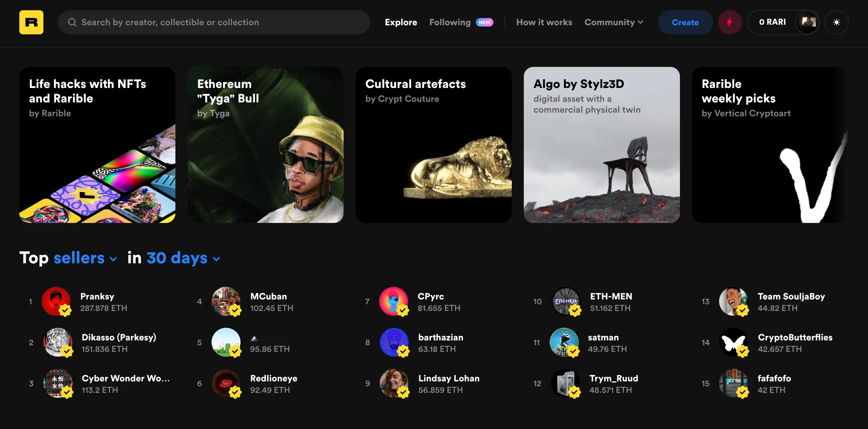Open Team SouljaBoy name link

pos(791,296)
